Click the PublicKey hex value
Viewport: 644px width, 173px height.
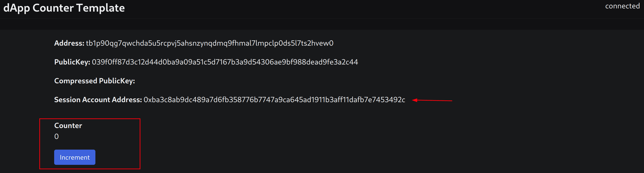pos(225,62)
